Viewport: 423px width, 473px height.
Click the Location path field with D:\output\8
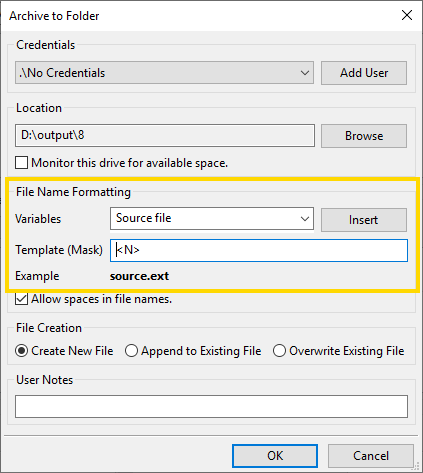tap(165, 135)
